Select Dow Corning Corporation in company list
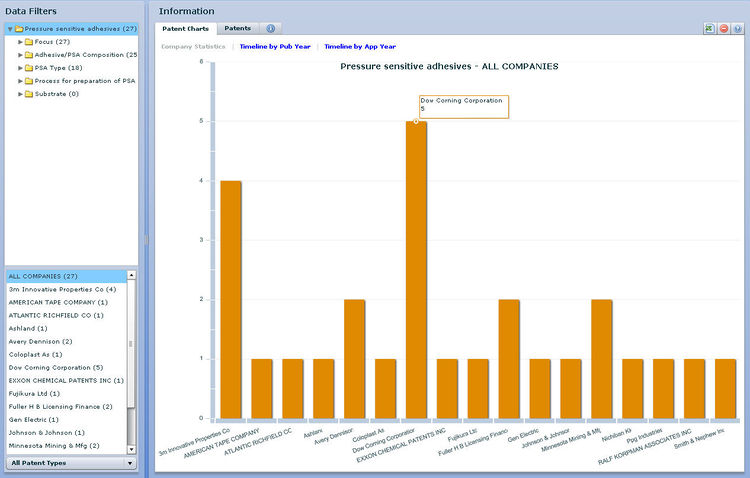 (54, 367)
